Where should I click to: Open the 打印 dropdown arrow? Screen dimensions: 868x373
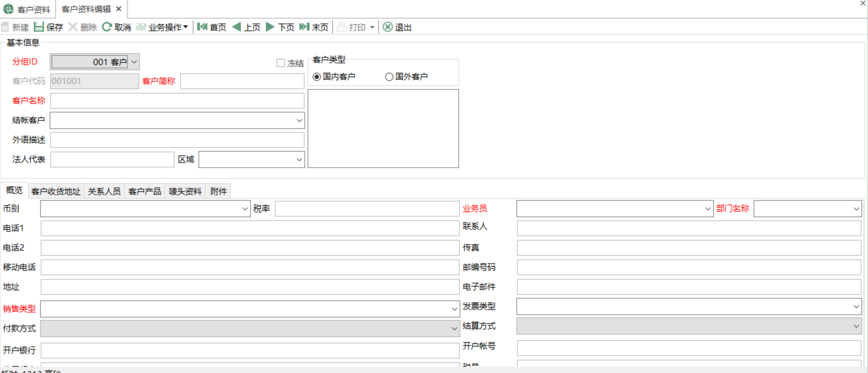click(372, 28)
